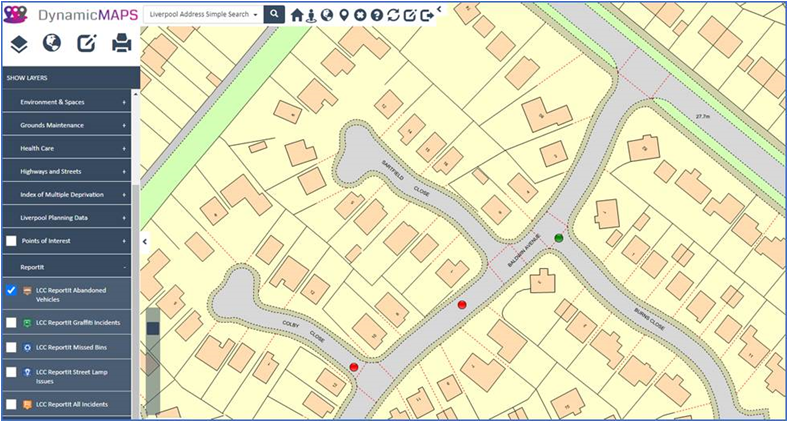The height and width of the screenshot is (423, 789).
Task: Click the 27.7m spot height label
Action: (x=702, y=116)
